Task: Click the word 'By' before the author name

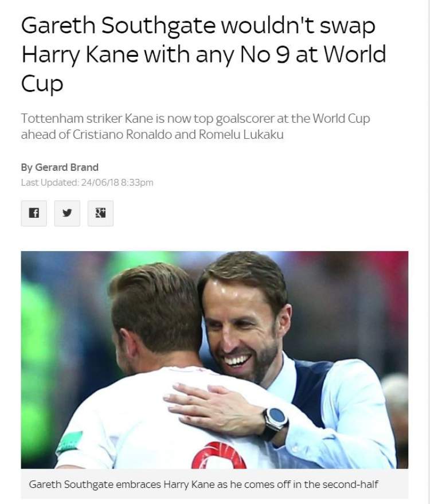Action: coord(27,167)
